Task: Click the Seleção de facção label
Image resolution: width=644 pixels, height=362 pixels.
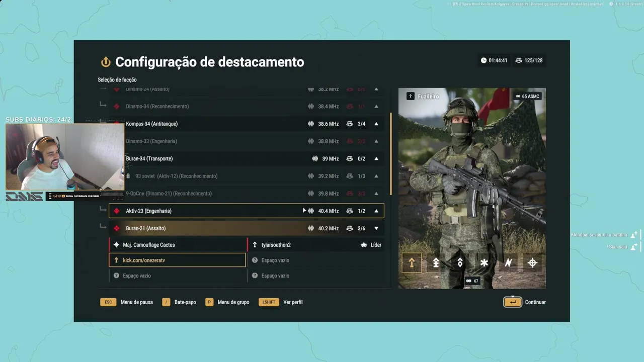Action: (x=117, y=80)
